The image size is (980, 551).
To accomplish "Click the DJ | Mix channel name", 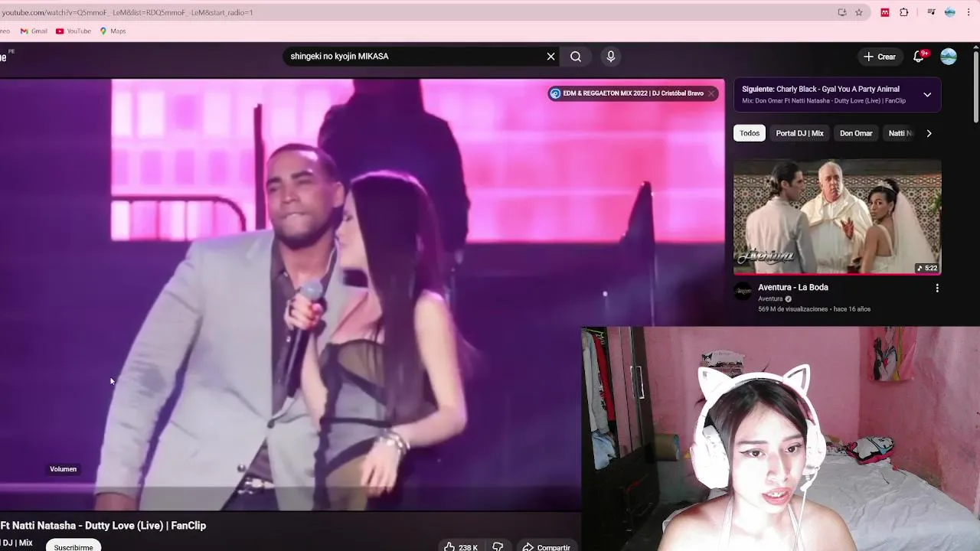I will coord(16,543).
